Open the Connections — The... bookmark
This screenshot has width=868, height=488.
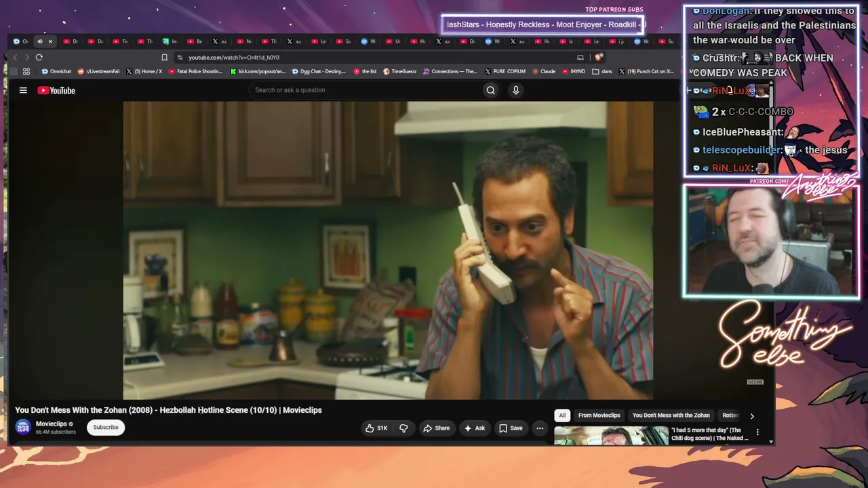click(x=450, y=71)
